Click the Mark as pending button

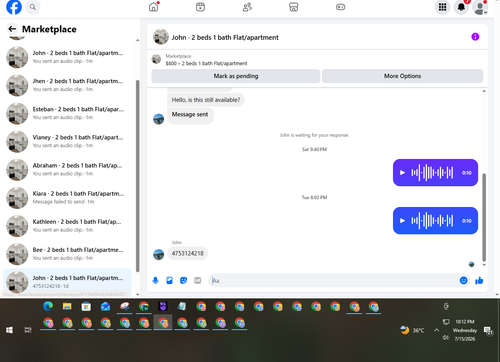[x=236, y=76]
